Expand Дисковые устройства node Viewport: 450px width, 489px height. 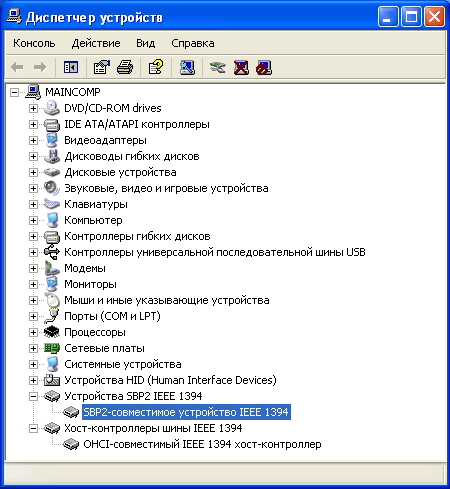coord(33,172)
